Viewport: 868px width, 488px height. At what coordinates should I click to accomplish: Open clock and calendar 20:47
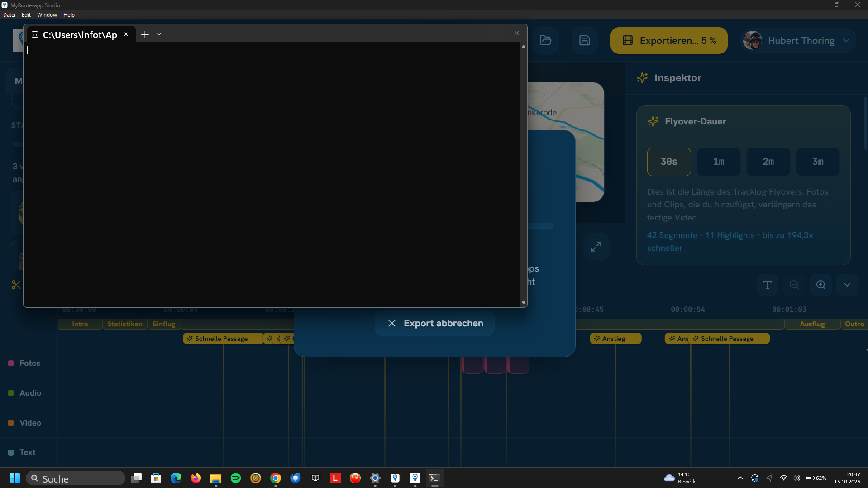[847, 478]
